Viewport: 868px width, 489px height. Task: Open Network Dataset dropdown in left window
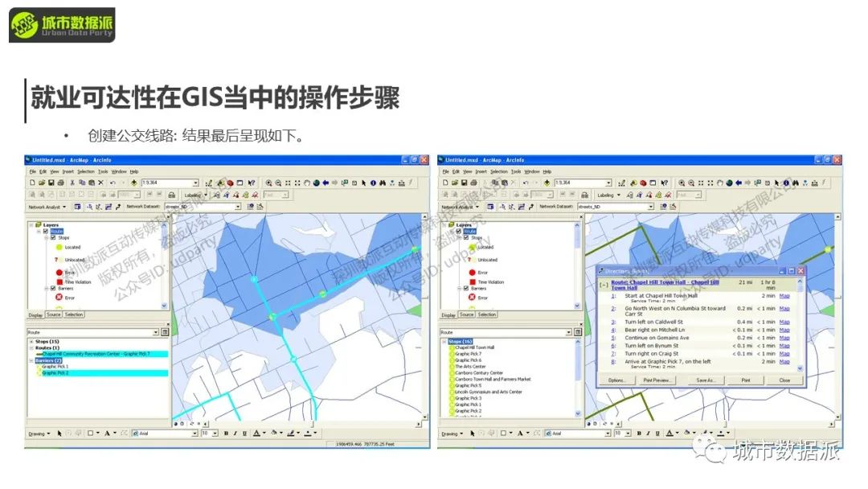(x=238, y=207)
